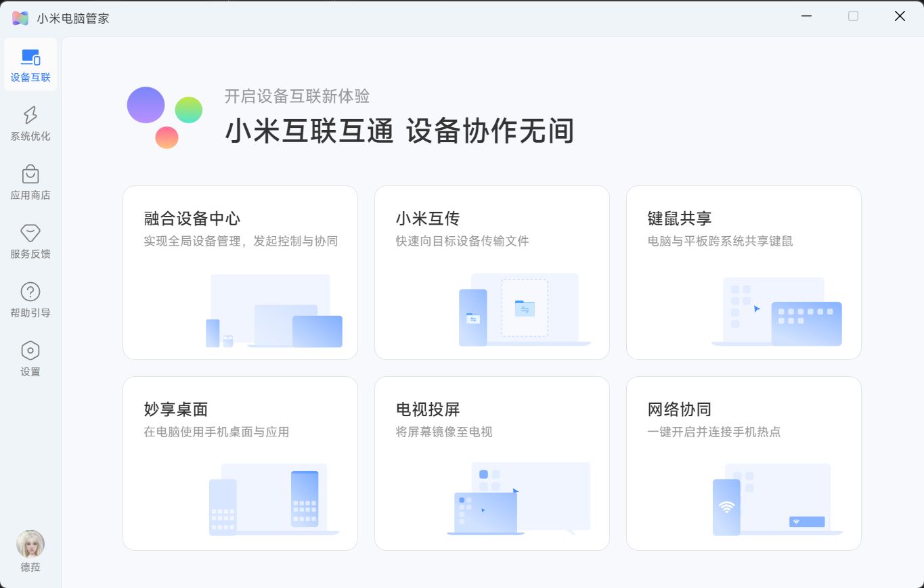Click 电脑与平板跨系统共享键鼠 description
This screenshot has width=924, height=588.
point(720,241)
